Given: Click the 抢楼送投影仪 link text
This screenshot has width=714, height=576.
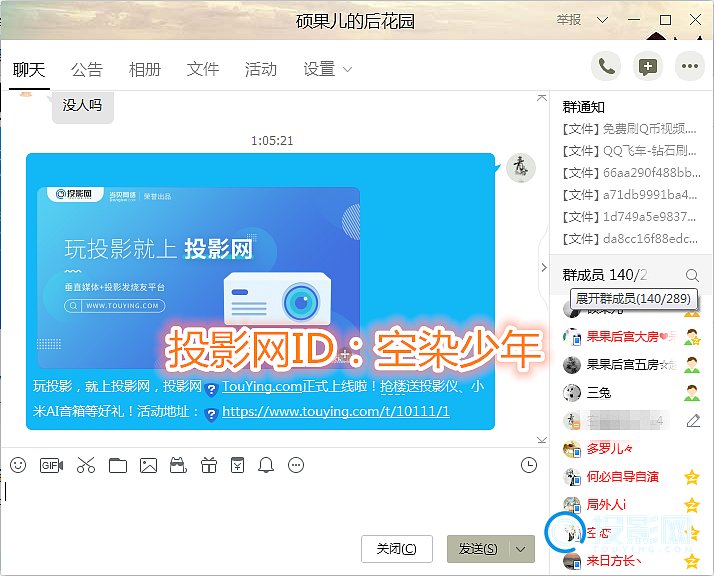Looking at the screenshot, I should [418, 386].
